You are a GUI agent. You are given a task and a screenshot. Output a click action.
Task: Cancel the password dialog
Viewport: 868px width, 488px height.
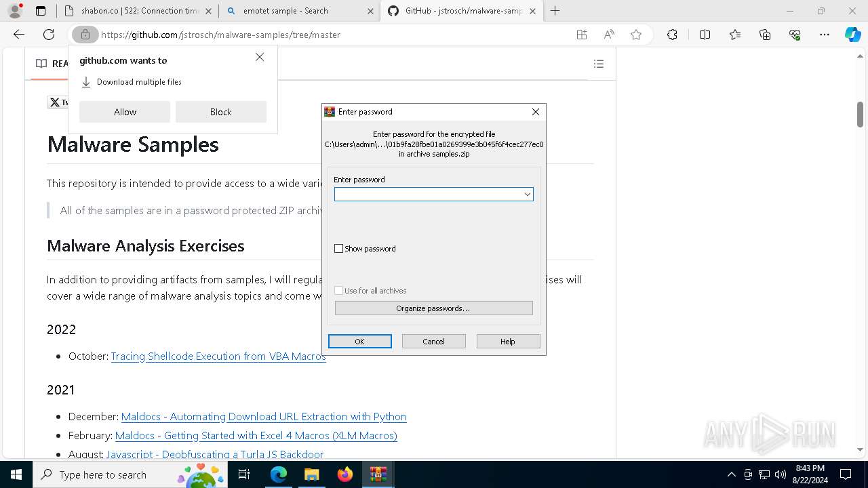(433, 342)
